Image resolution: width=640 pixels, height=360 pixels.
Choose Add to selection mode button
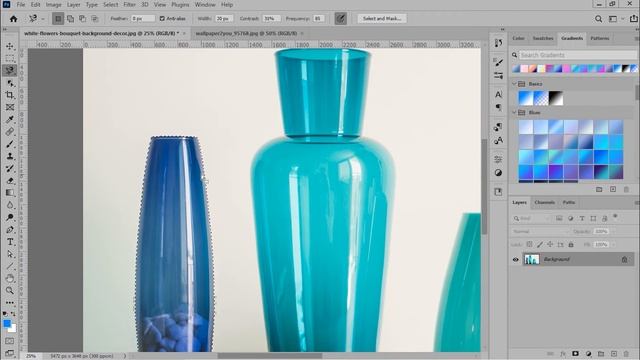click(x=70, y=19)
